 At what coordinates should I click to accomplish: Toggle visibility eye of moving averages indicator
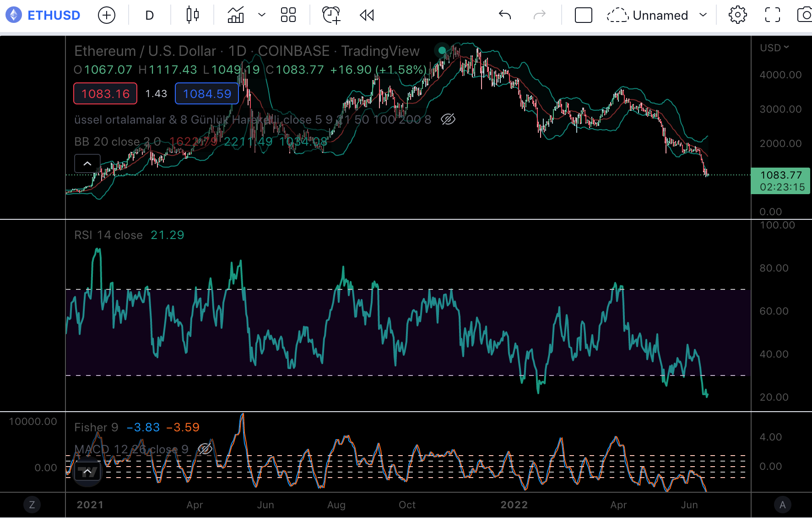click(448, 120)
